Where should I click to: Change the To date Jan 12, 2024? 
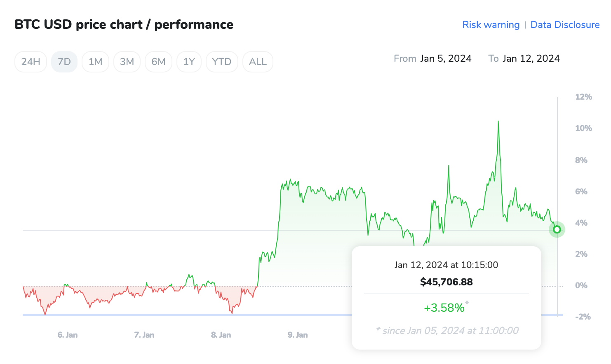click(x=531, y=58)
